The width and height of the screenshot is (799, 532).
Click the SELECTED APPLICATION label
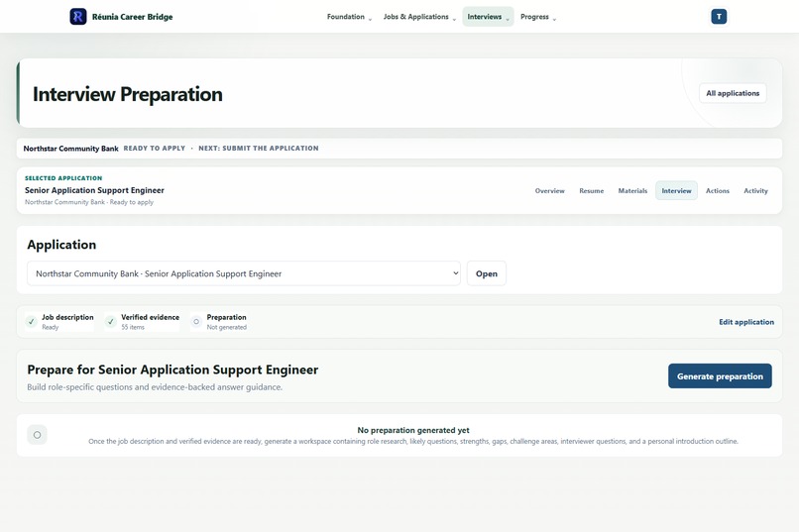pos(63,178)
